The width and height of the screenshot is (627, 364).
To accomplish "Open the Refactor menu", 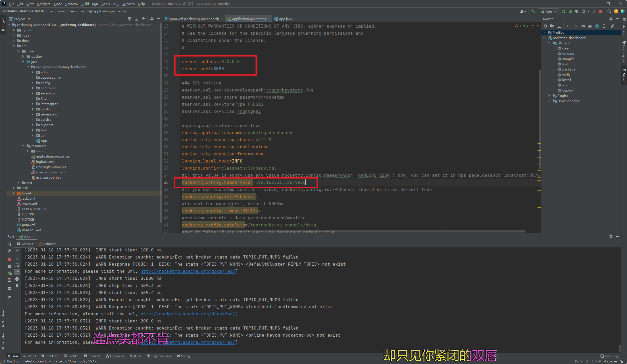I will click(72, 4).
